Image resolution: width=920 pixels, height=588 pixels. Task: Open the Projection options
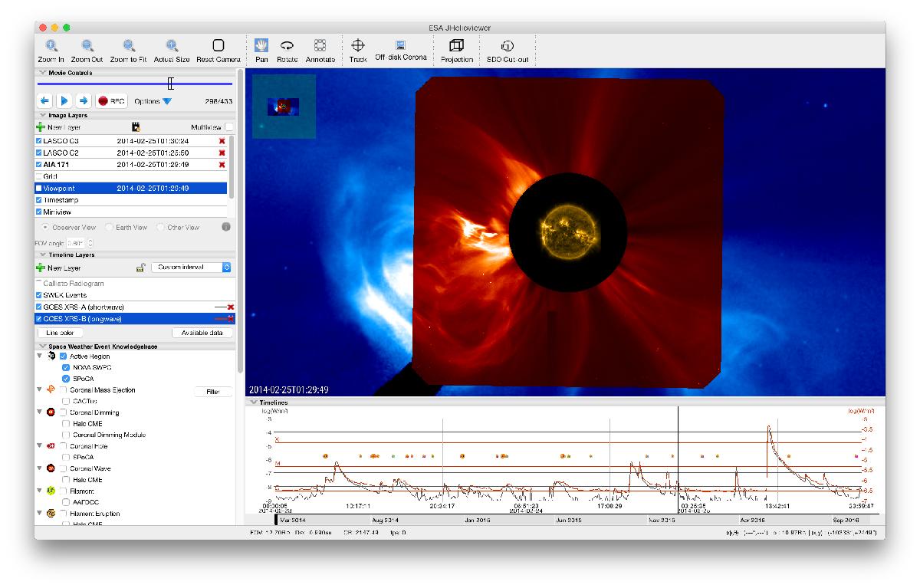(x=456, y=47)
